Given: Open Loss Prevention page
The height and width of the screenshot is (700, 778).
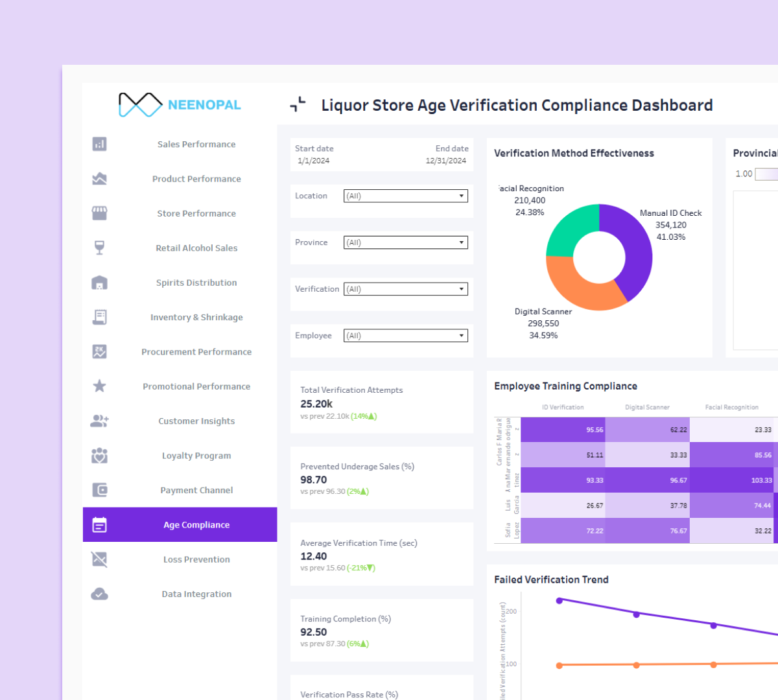Looking at the screenshot, I should point(196,559).
